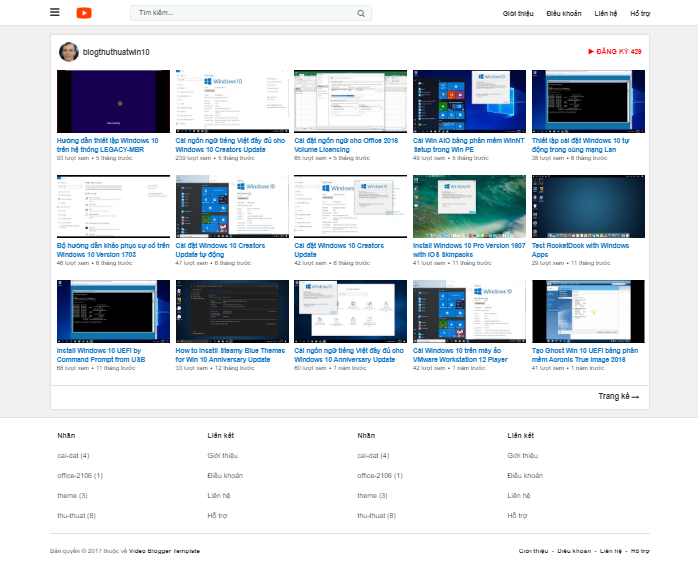Select cài-đặt (4) label in first Nhãn column

coord(73,455)
